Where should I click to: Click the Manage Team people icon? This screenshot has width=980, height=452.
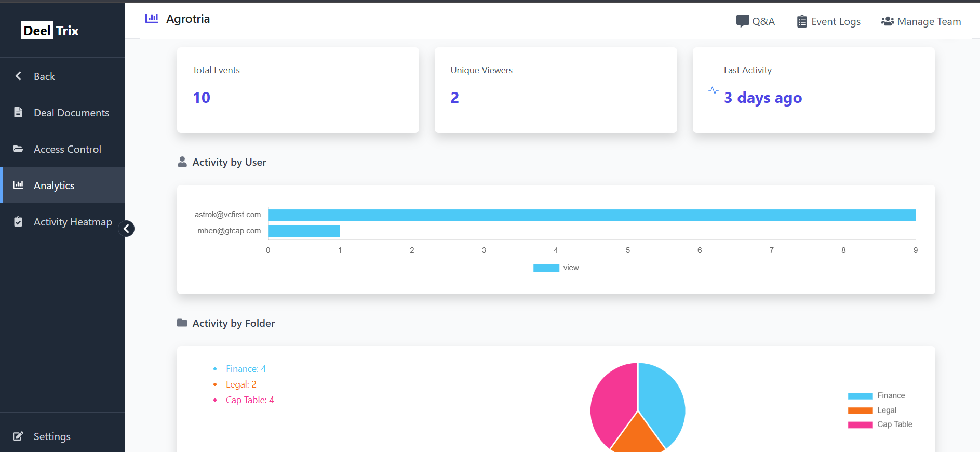click(888, 21)
